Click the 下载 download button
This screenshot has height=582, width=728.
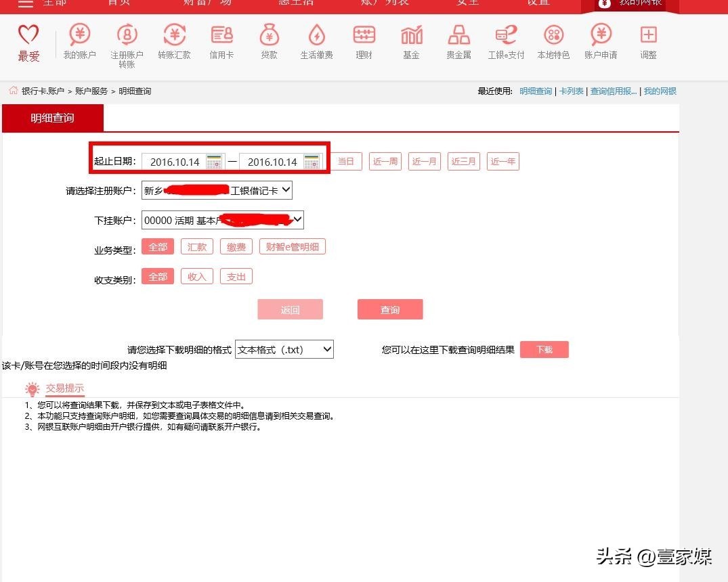(544, 350)
